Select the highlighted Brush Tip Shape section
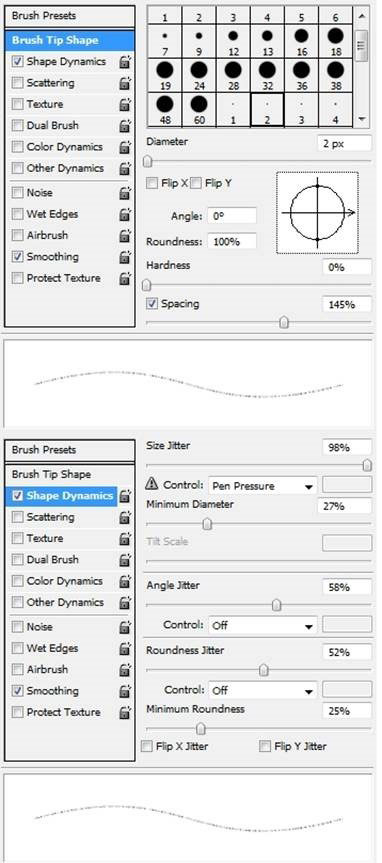Viewport: 382px width, 863px height. [x=70, y=40]
